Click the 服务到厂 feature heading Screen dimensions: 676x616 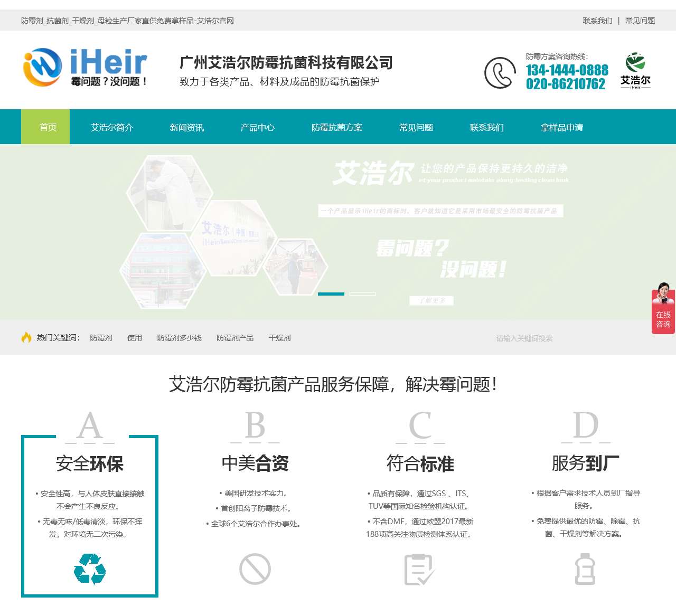(585, 463)
